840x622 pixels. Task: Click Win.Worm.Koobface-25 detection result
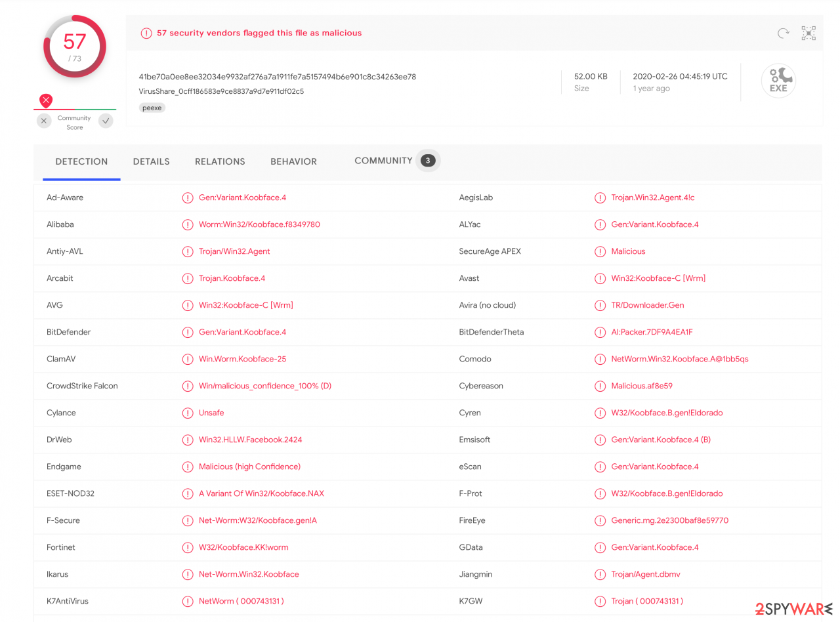click(x=242, y=359)
